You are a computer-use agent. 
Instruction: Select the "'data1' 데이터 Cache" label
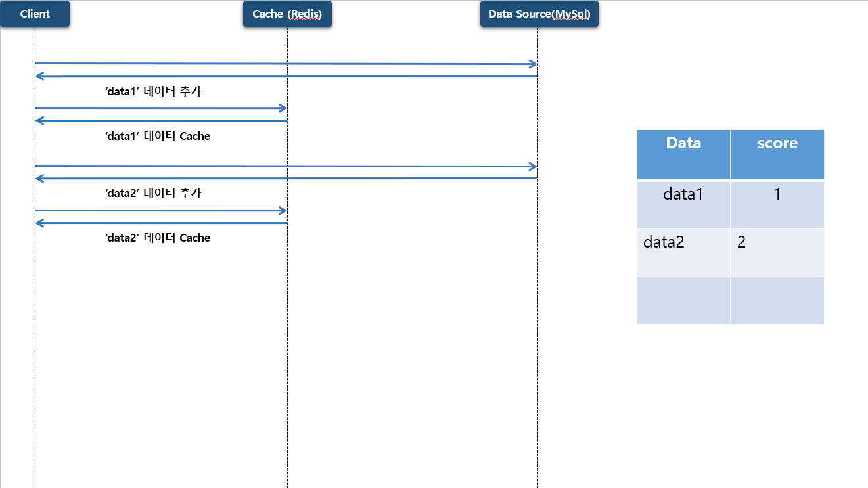click(158, 136)
